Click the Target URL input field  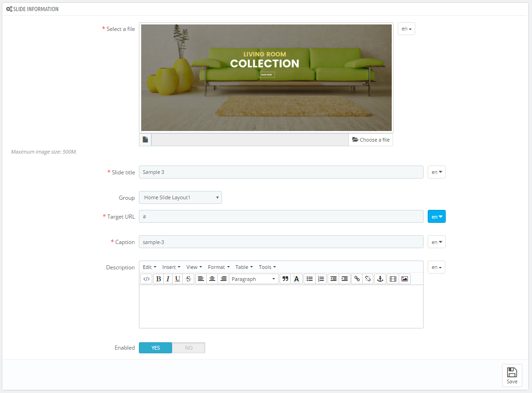point(281,217)
